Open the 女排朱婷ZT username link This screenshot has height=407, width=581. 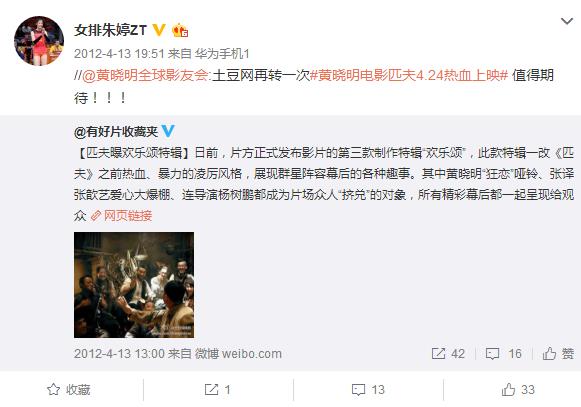110,30
